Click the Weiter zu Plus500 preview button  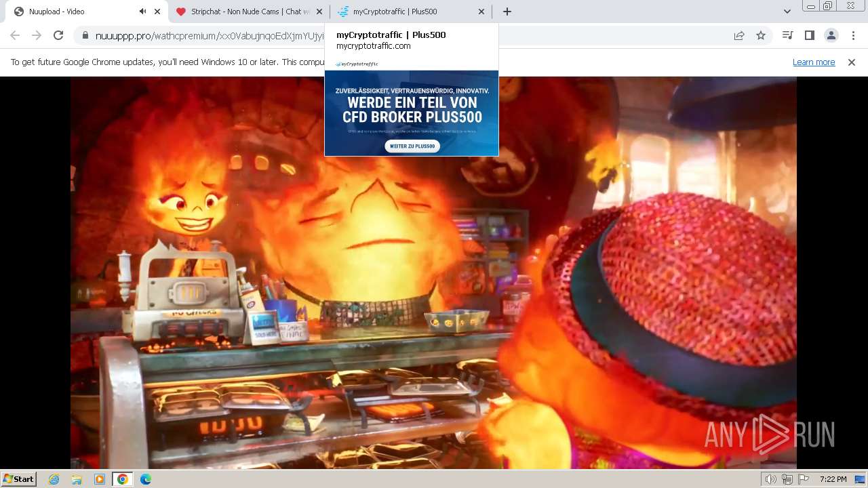click(x=412, y=146)
